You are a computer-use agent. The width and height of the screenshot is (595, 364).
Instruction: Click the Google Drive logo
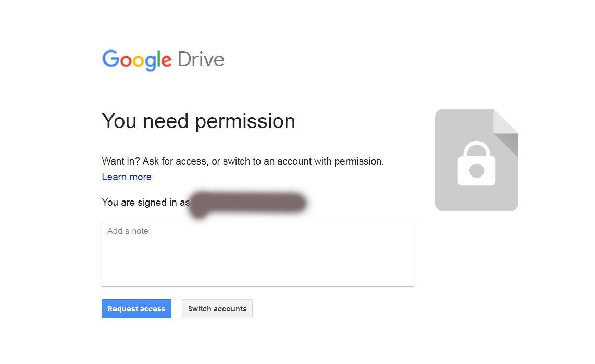(x=163, y=59)
